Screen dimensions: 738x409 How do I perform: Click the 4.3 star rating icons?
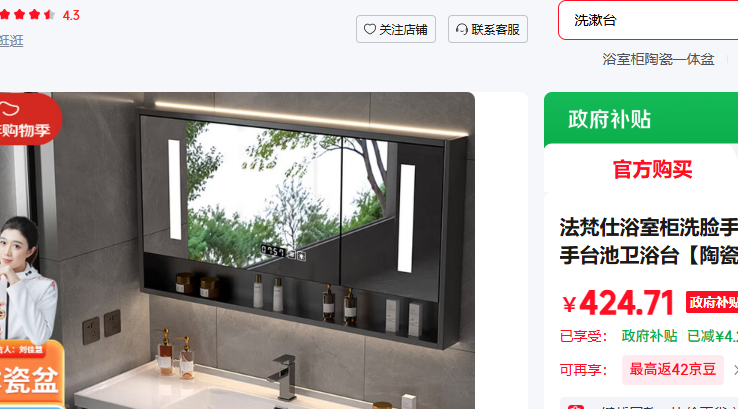(x=27, y=15)
